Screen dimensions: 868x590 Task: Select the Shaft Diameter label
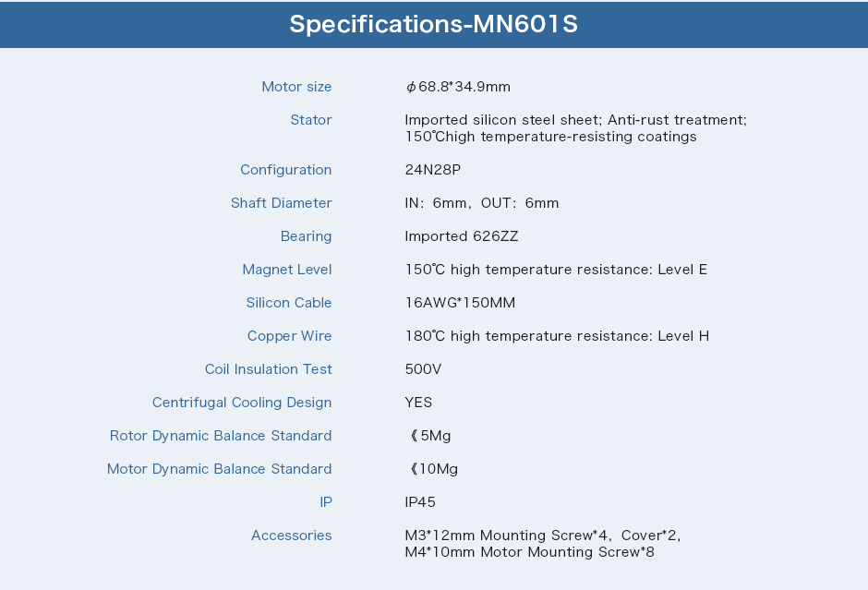point(282,203)
